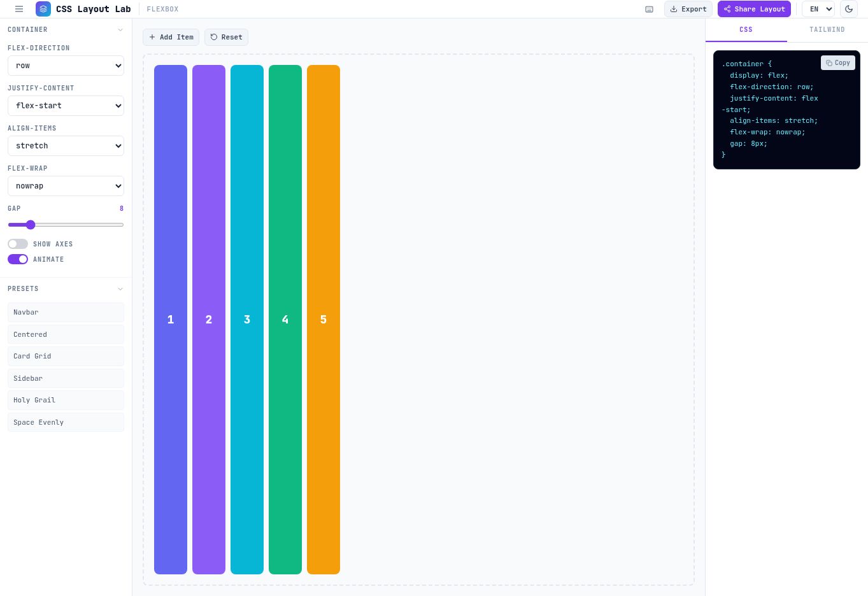Open the justify-content dropdown
Viewport: 868px width, 596px height.
pos(66,106)
